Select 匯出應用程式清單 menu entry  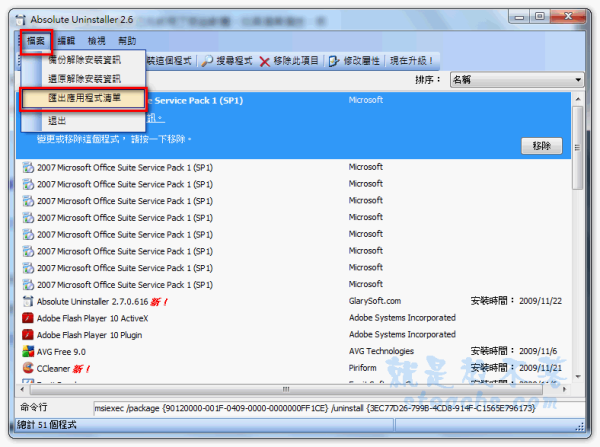[83, 98]
